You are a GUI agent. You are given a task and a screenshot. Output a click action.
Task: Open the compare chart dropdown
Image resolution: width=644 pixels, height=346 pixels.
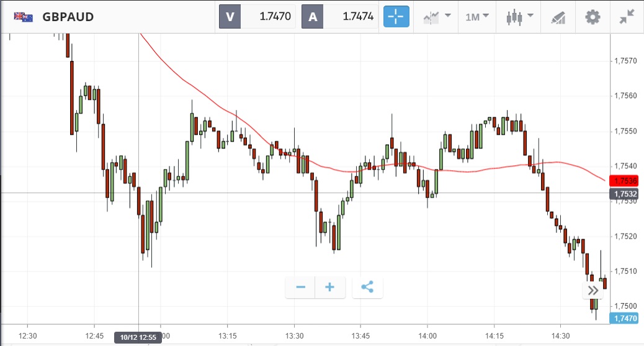coord(436,17)
